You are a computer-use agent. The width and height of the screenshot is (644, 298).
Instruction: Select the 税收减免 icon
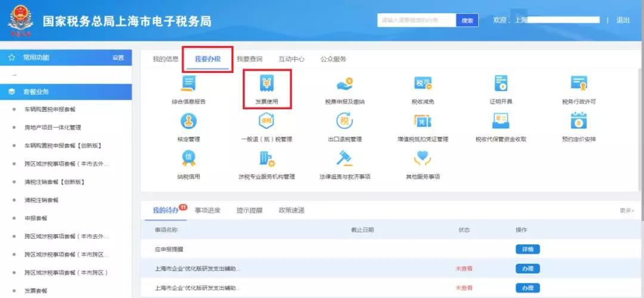pyautogui.click(x=423, y=84)
